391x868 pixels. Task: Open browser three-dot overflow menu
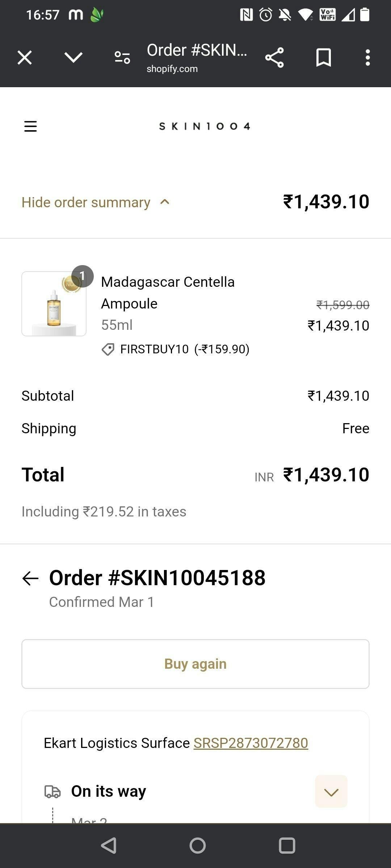click(x=368, y=58)
